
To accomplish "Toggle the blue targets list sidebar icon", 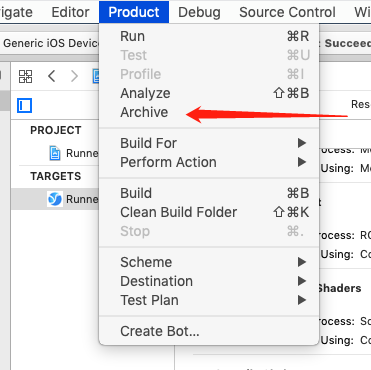I will click(x=24, y=106).
